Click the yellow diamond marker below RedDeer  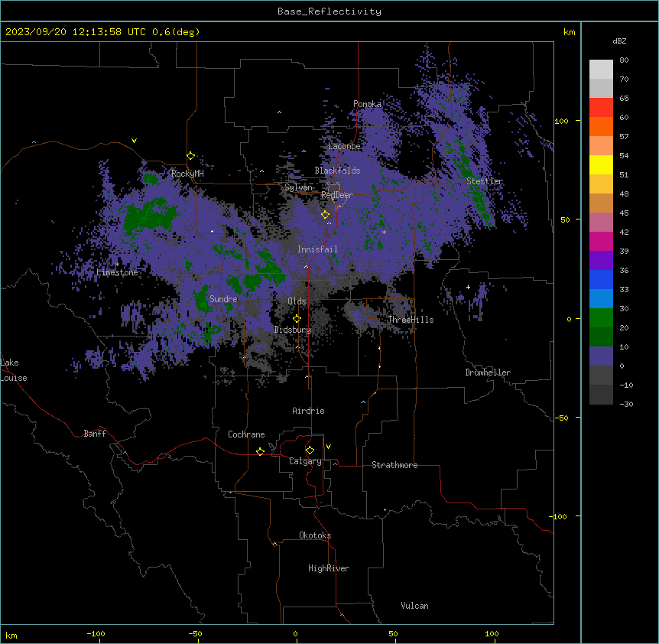click(x=326, y=215)
